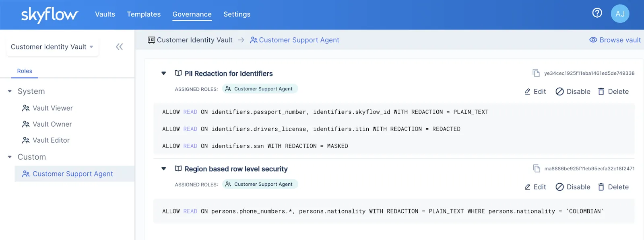Disable the Region based row level security policy
644x240 pixels.
point(573,187)
